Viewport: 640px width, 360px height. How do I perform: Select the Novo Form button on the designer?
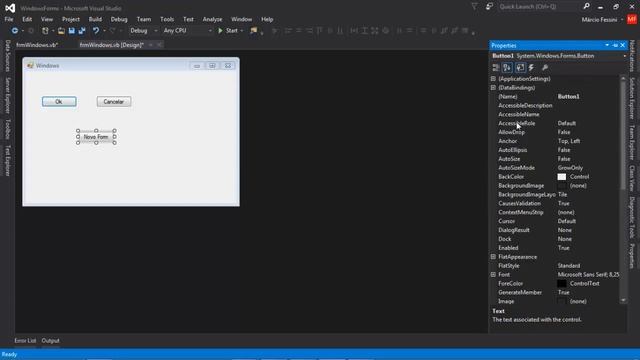click(96, 137)
